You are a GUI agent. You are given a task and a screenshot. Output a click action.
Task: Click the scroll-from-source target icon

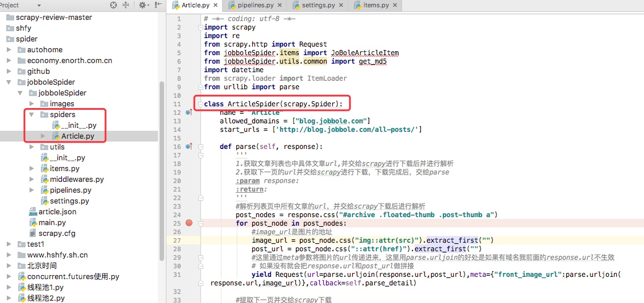[x=114, y=5]
